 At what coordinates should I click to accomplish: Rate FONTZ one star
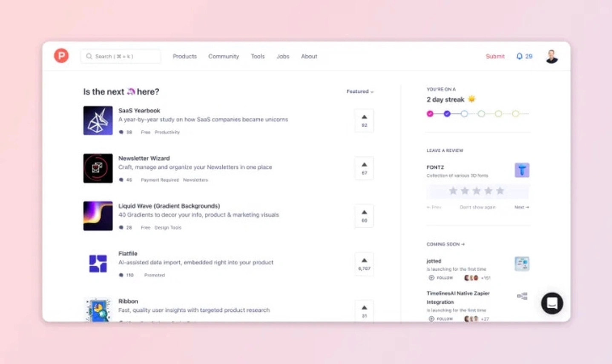pos(453,191)
